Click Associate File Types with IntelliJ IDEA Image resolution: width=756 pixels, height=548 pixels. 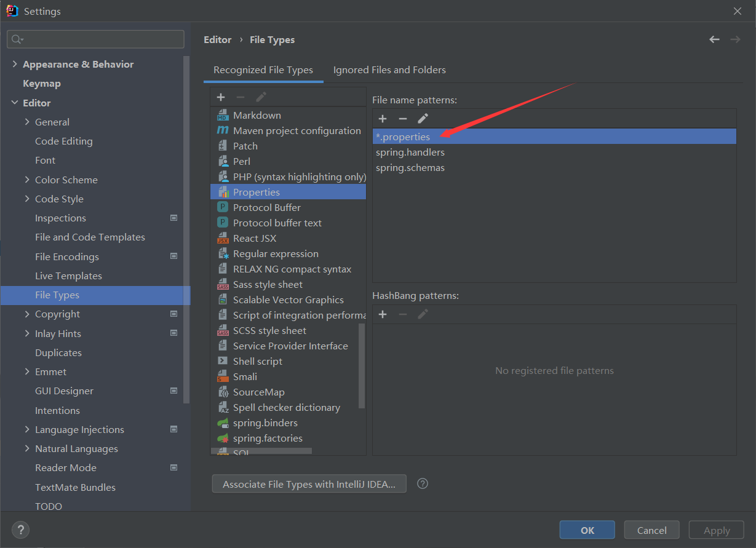click(309, 484)
